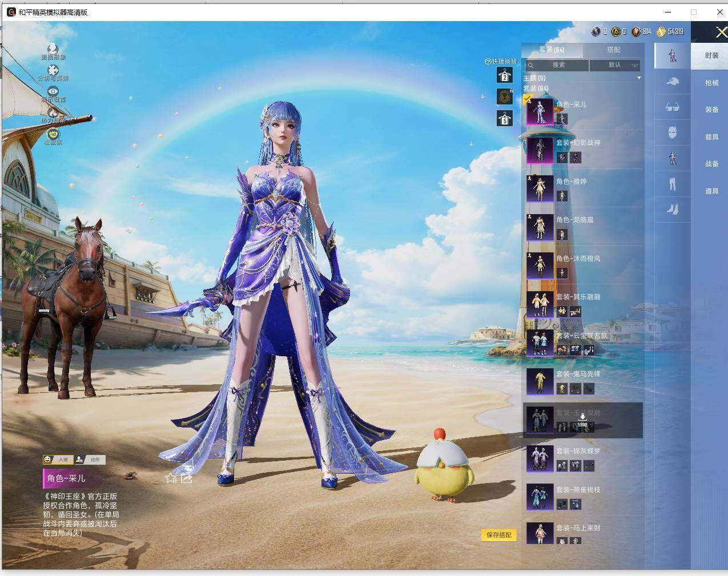
Task: Select the 套装-燕雀桃枝 outfit thumbnail
Action: [540, 497]
